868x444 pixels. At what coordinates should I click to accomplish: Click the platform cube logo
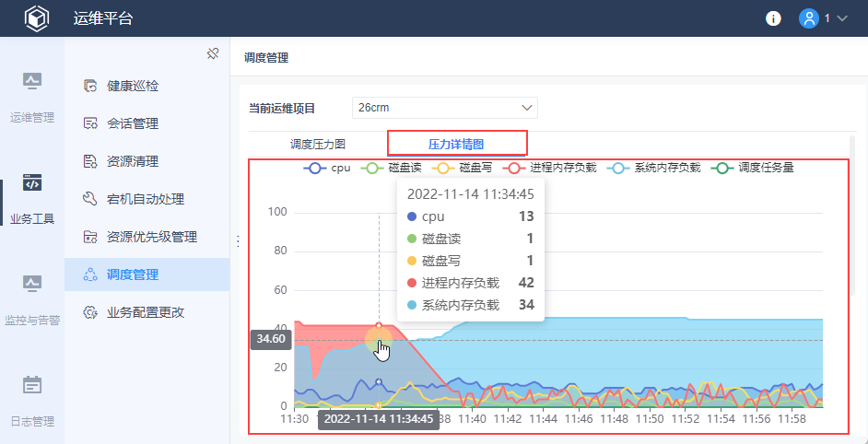[37, 18]
